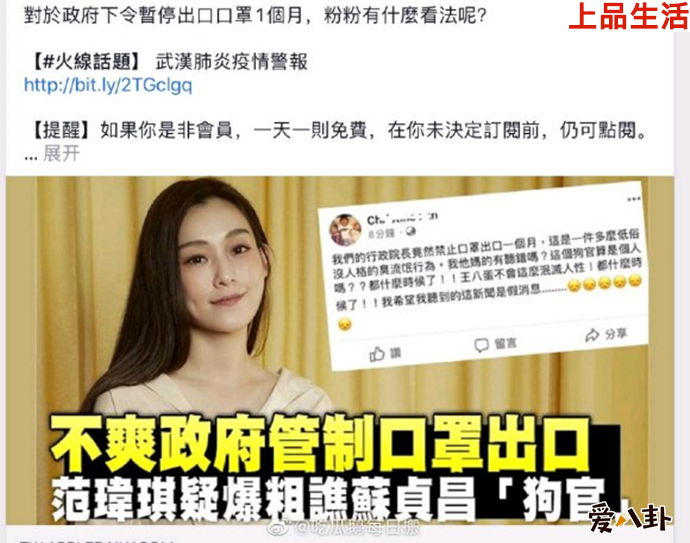Open the poster's name in embedded post
Screen dimensions: 690x543
(402, 218)
